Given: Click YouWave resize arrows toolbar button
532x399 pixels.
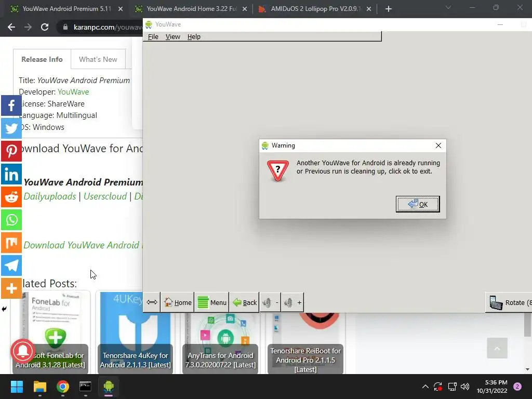Looking at the screenshot, I should coord(152,302).
